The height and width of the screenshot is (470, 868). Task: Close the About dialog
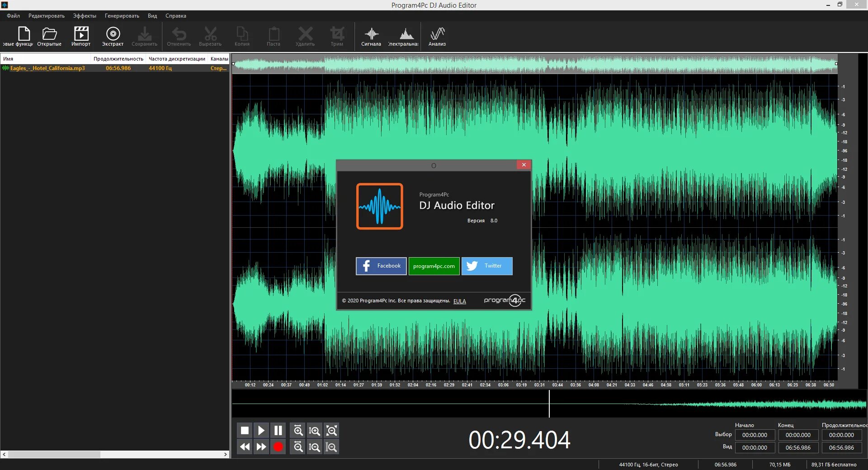click(x=524, y=165)
